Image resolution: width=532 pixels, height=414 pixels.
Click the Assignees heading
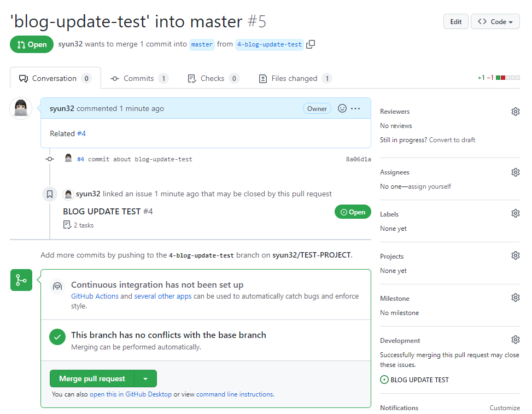[395, 172]
